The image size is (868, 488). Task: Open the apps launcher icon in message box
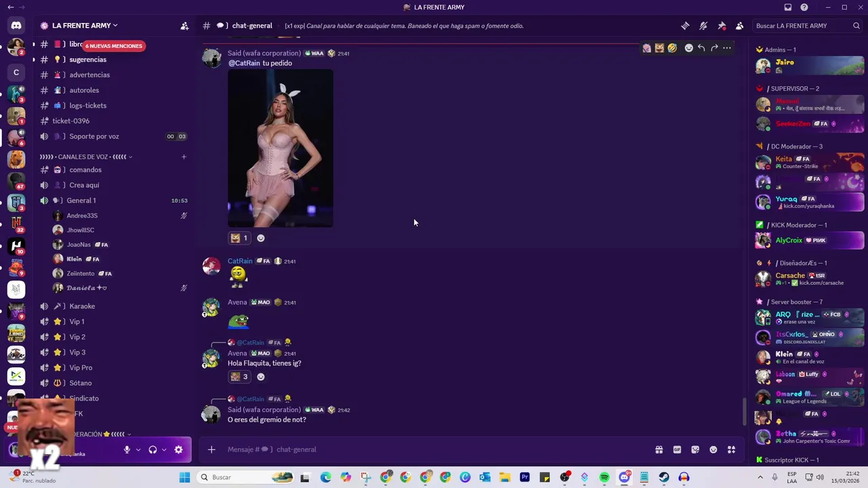point(732,449)
